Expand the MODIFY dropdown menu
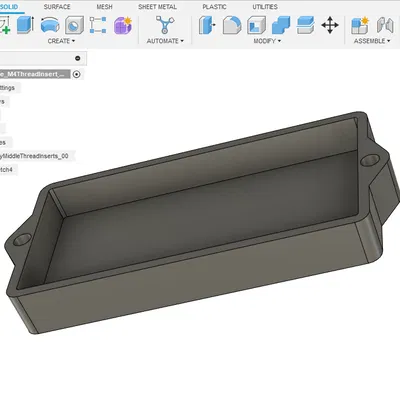This screenshot has height=400, width=400. click(x=267, y=41)
